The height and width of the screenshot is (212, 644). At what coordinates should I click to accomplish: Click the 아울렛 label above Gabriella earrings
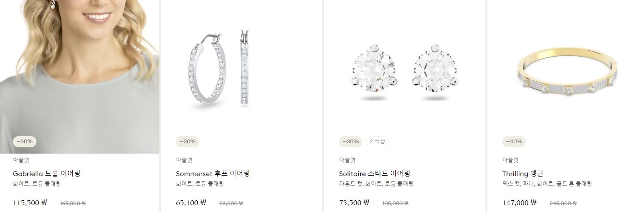[21, 160]
